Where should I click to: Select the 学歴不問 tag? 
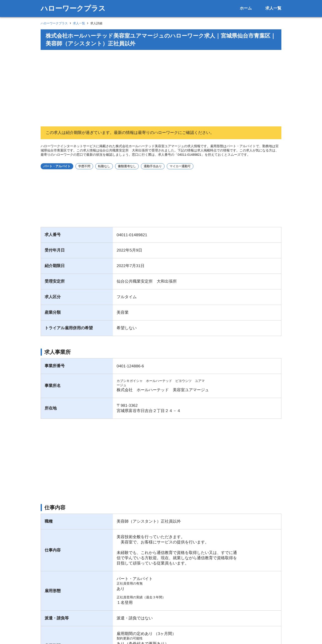(x=84, y=166)
